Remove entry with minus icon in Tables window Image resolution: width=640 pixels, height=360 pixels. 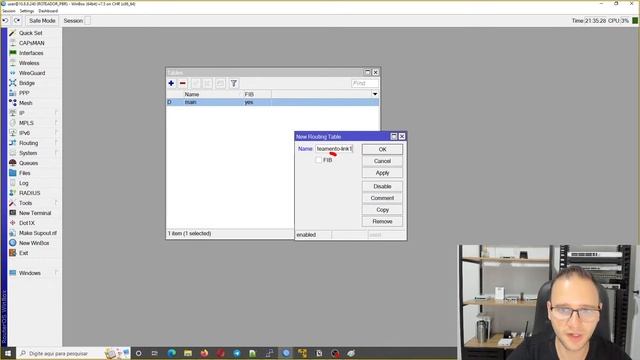pyautogui.click(x=182, y=83)
